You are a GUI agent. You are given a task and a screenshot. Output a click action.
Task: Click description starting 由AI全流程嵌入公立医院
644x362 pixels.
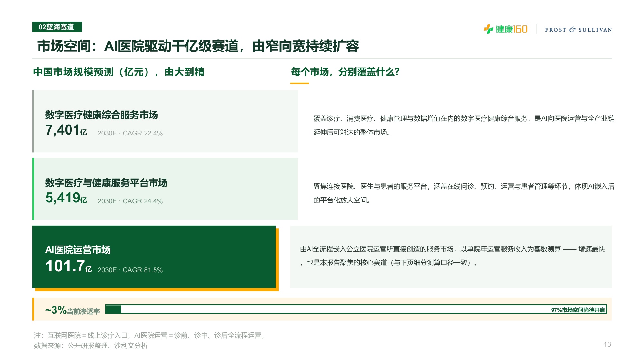pos(452,256)
